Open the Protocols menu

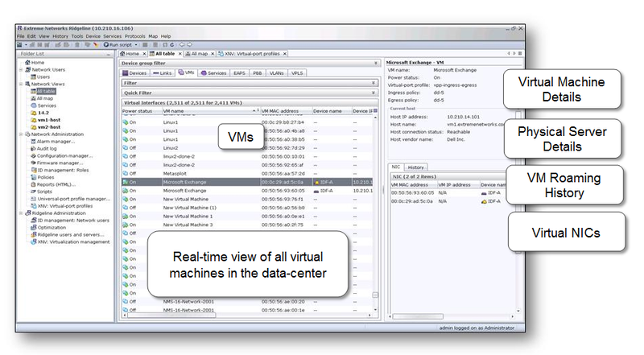pos(134,36)
